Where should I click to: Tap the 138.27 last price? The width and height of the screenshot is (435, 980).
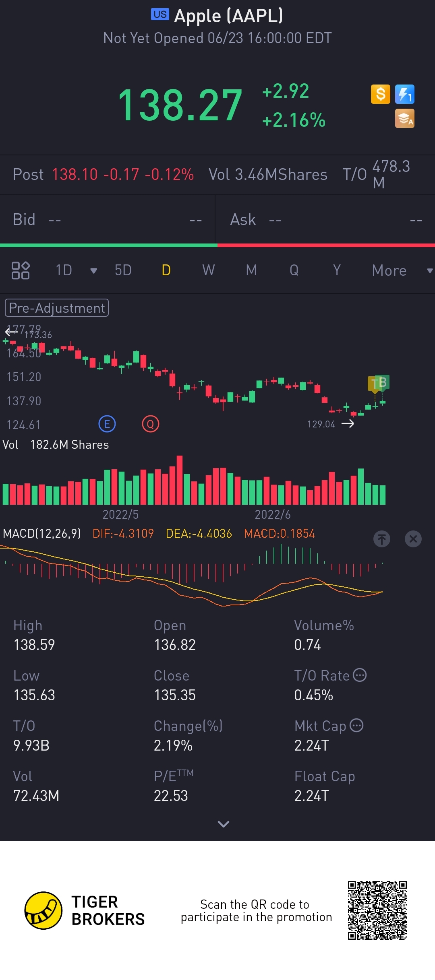180,105
